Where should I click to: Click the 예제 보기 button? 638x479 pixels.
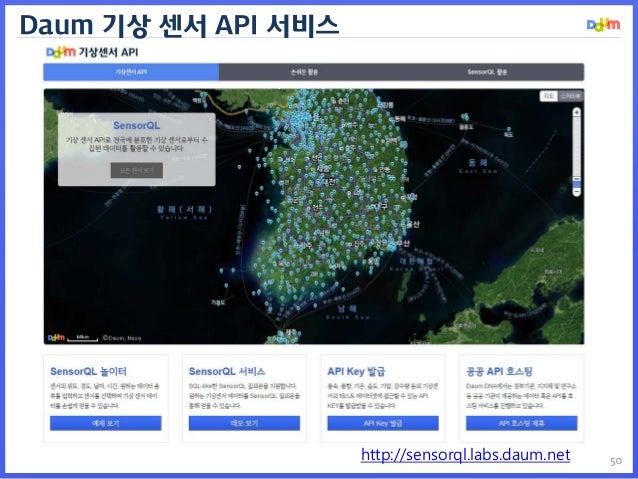(106, 423)
